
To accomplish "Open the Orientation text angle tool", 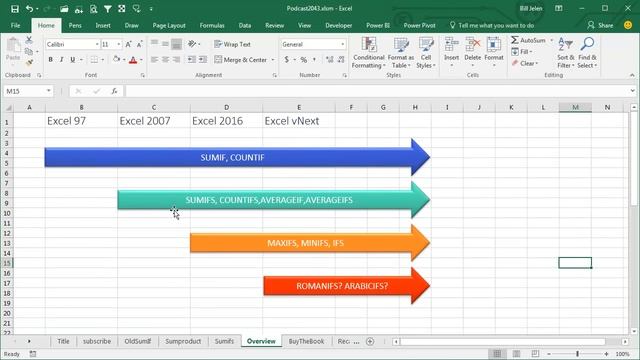I will coord(192,44).
